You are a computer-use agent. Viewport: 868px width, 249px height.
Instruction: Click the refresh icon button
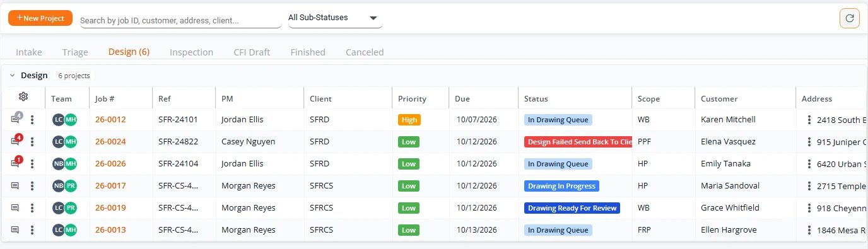850,18
